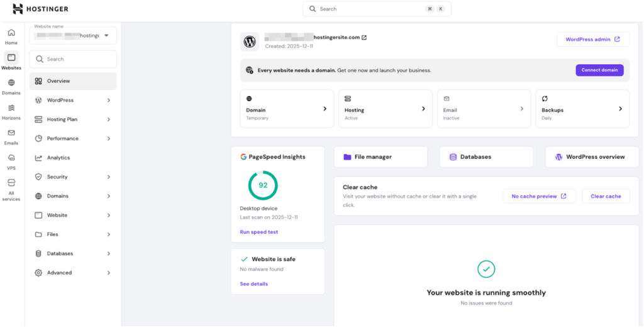This screenshot has height=328, width=644.
Task: Click the Backups refresh icon on card
Action: click(x=545, y=99)
